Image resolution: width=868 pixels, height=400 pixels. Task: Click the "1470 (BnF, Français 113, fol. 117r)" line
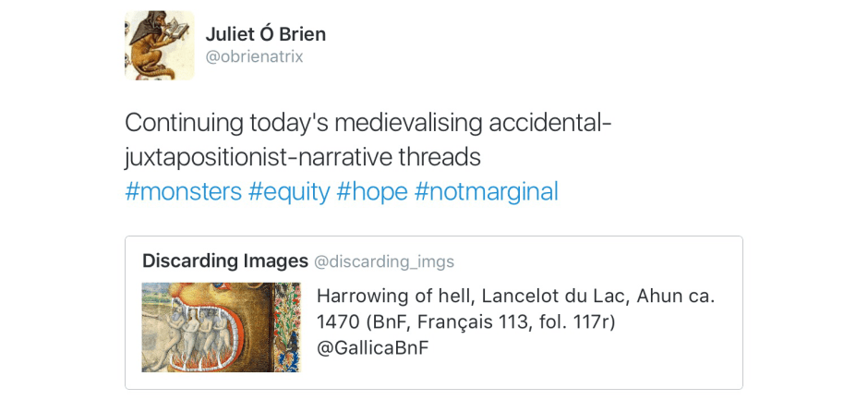tap(465, 322)
